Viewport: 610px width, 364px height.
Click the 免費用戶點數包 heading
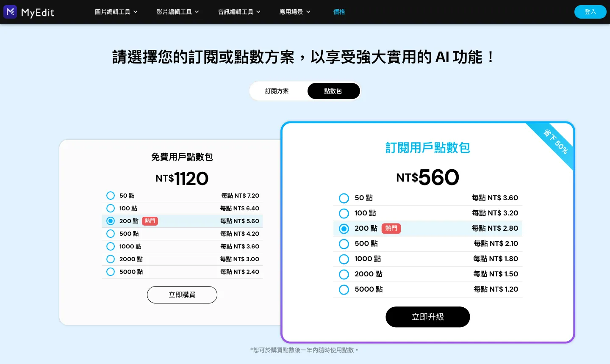point(182,157)
